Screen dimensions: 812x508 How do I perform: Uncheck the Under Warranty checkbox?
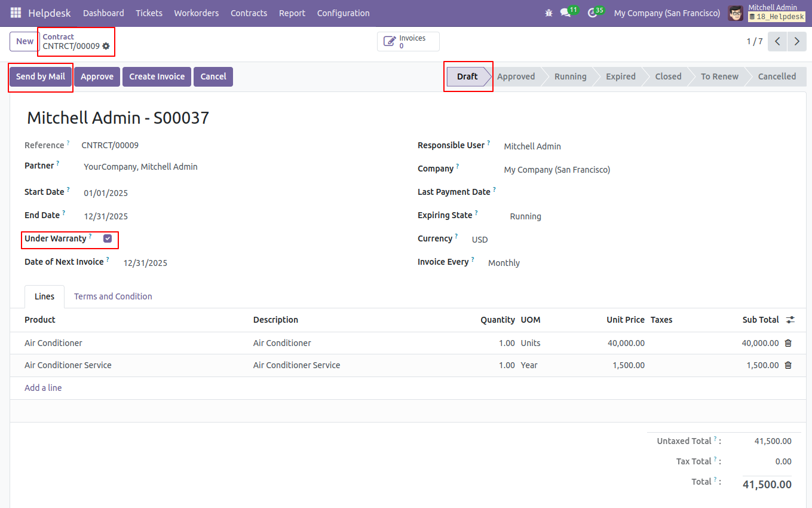pyautogui.click(x=108, y=238)
